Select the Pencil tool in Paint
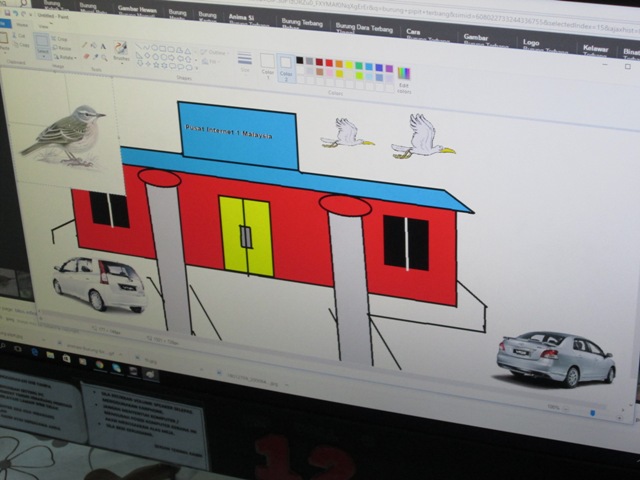The height and width of the screenshot is (480, 640). 85,44
